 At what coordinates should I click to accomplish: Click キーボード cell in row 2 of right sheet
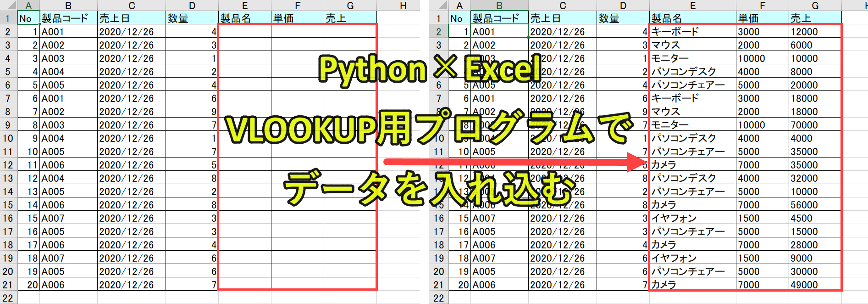[693, 32]
